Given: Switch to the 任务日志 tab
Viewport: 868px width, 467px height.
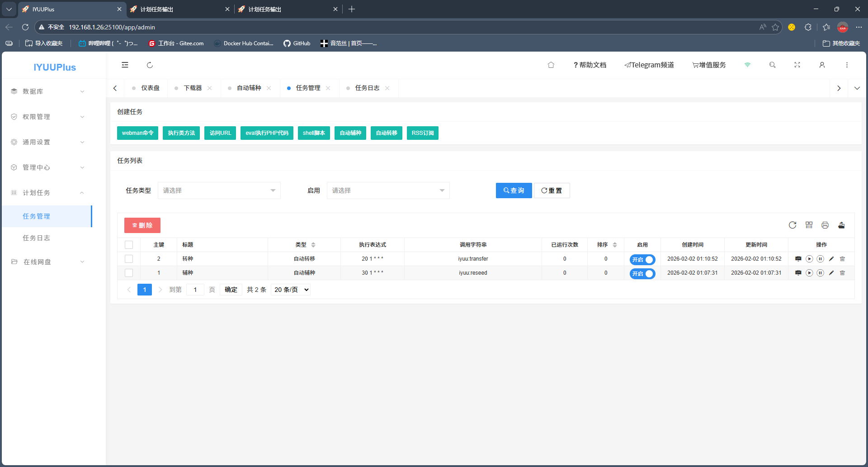Looking at the screenshot, I should (x=367, y=88).
